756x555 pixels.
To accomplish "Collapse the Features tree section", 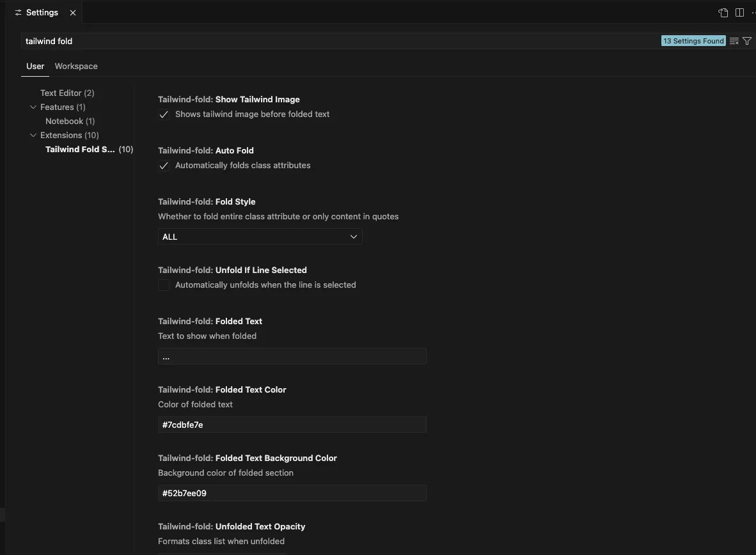I will [x=33, y=107].
